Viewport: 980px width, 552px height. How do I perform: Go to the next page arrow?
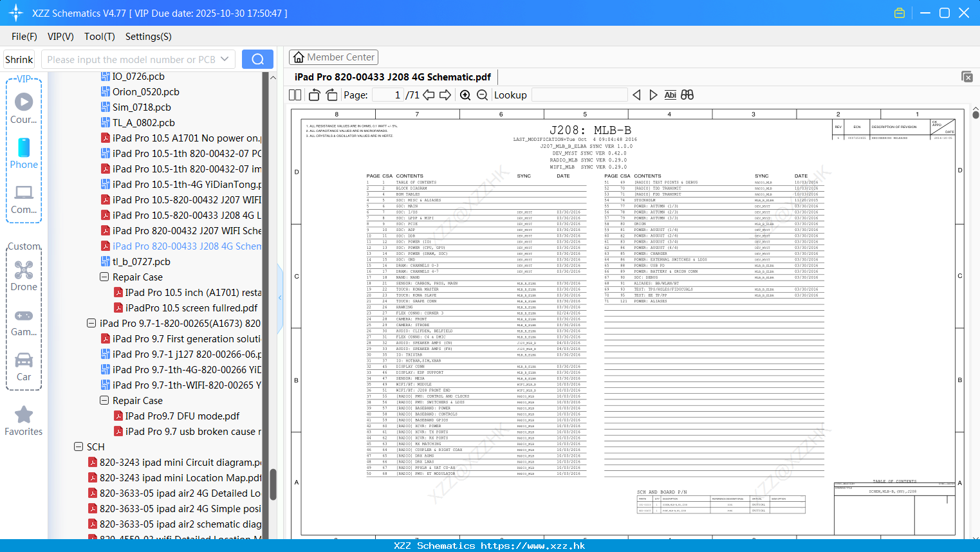[x=445, y=95]
